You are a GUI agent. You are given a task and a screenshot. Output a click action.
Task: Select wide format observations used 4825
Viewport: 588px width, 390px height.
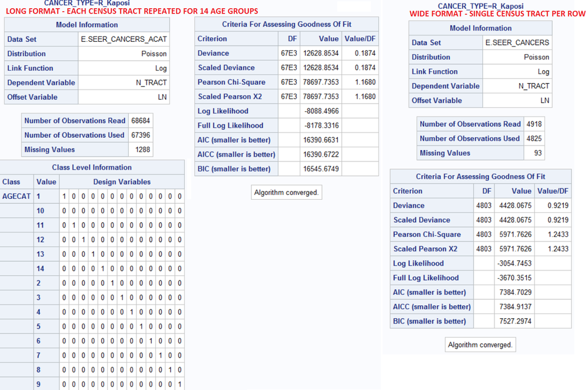click(534, 138)
